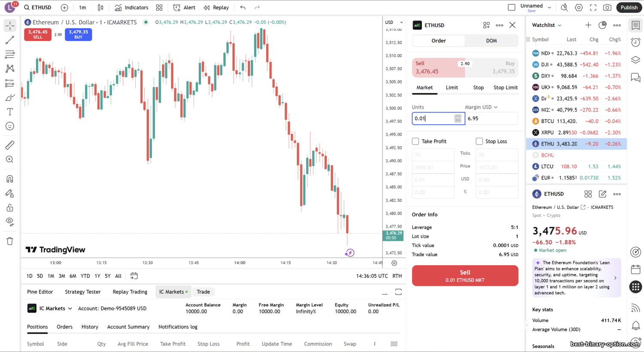Open the Margin USD dropdown

click(481, 107)
